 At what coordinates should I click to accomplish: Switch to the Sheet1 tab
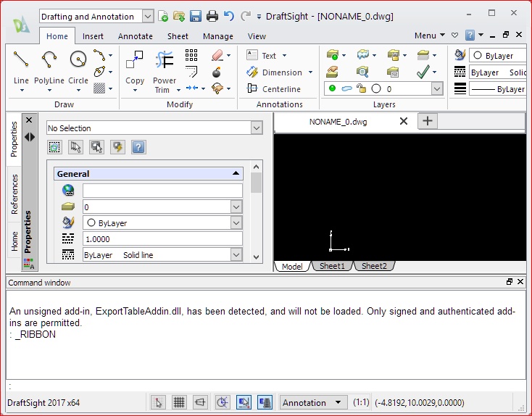coord(332,266)
